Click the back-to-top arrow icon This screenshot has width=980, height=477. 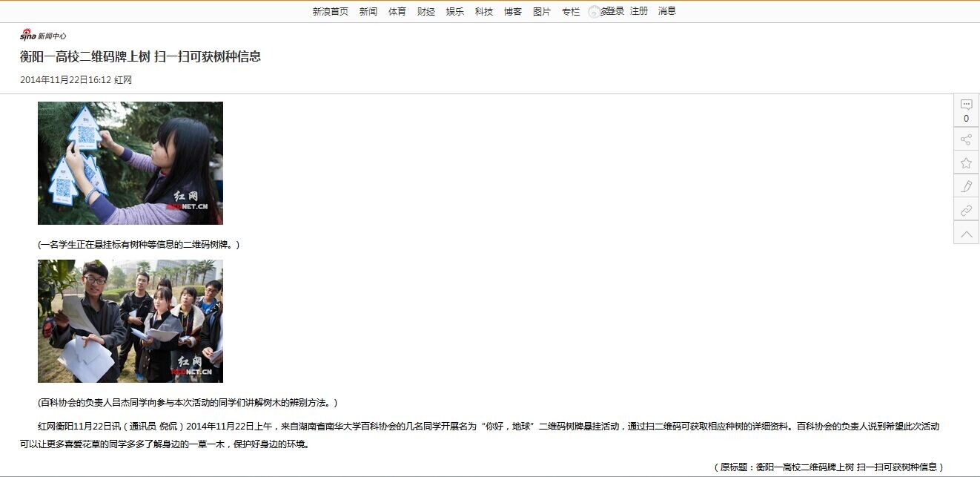coord(966,234)
